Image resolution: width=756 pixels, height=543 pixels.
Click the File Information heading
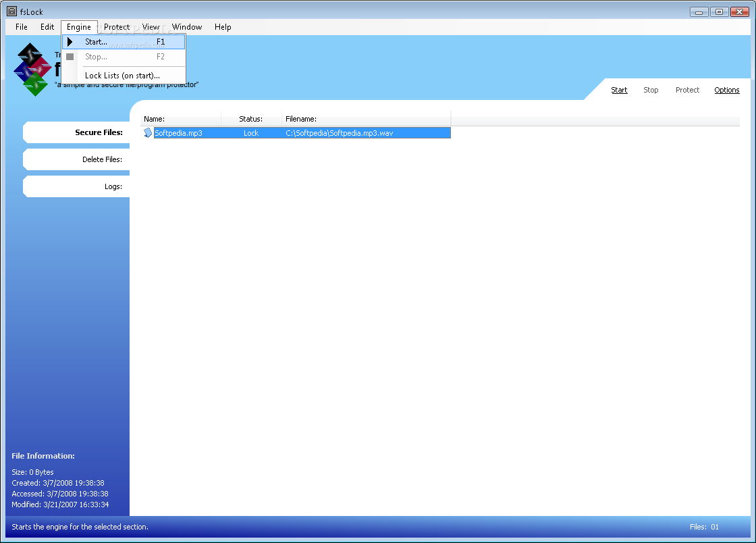pos(43,456)
